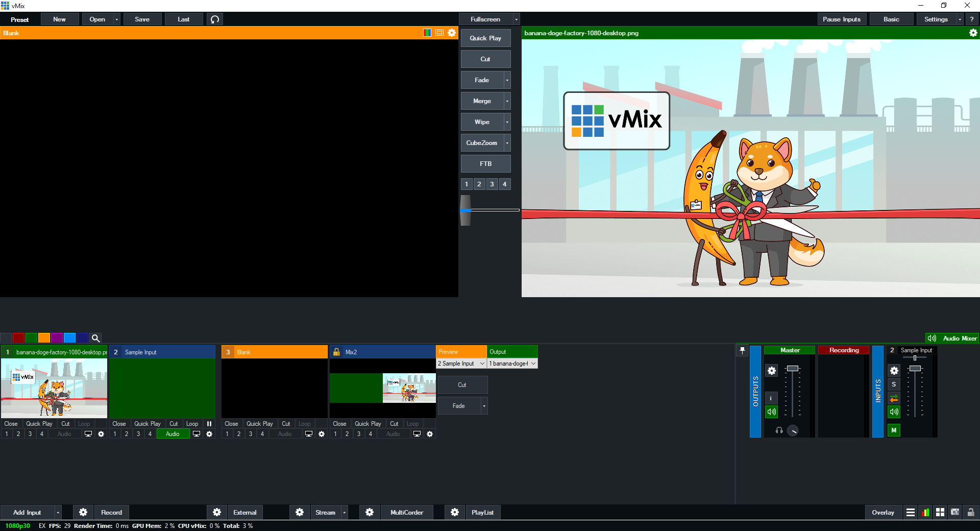This screenshot has height=531, width=980.
Task: Toggle the Sample Input solo S button
Action: [x=894, y=384]
